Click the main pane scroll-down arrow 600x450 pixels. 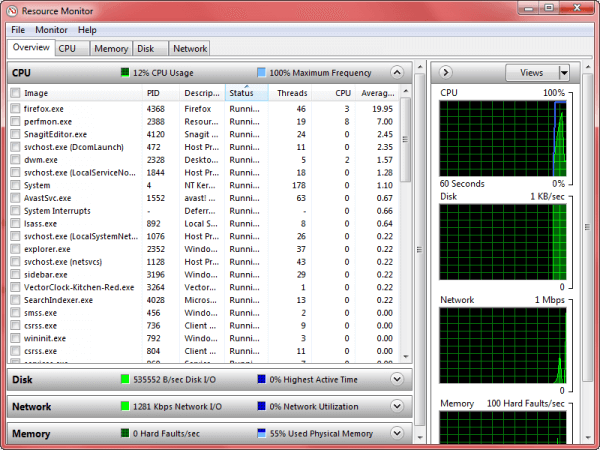pyautogui.click(x=420, y=437)
